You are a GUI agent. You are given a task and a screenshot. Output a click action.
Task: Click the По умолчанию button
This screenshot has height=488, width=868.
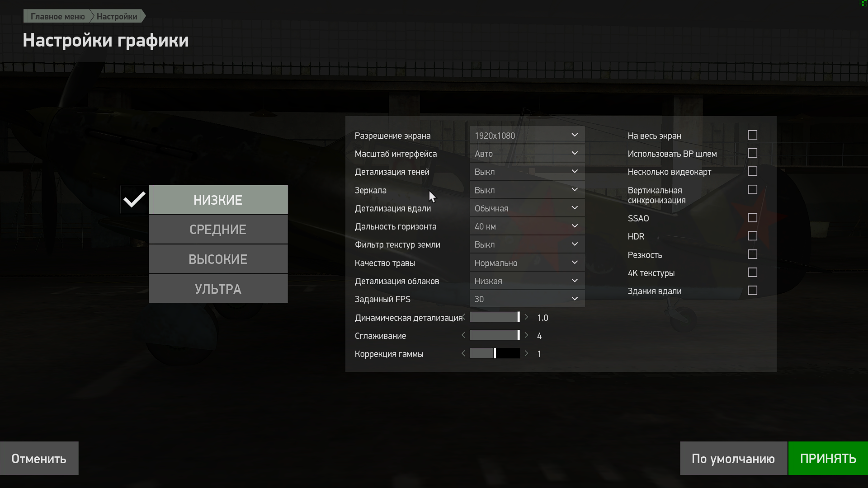pyautogui.click(x=733, y=459)
